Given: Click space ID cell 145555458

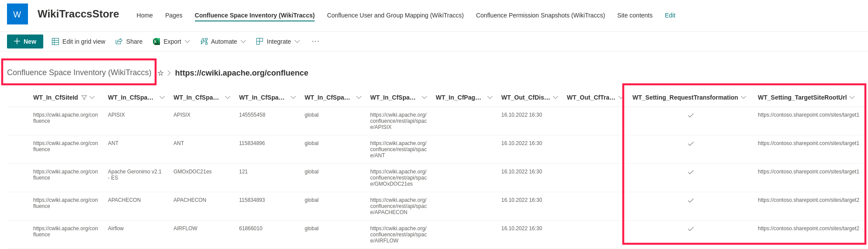Looking at the screenshot, I should point(252,115).
